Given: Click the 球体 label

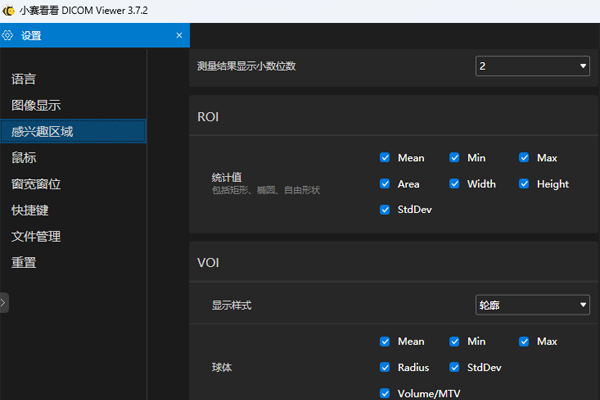Looking at the screenshot, I should point(222,367).
